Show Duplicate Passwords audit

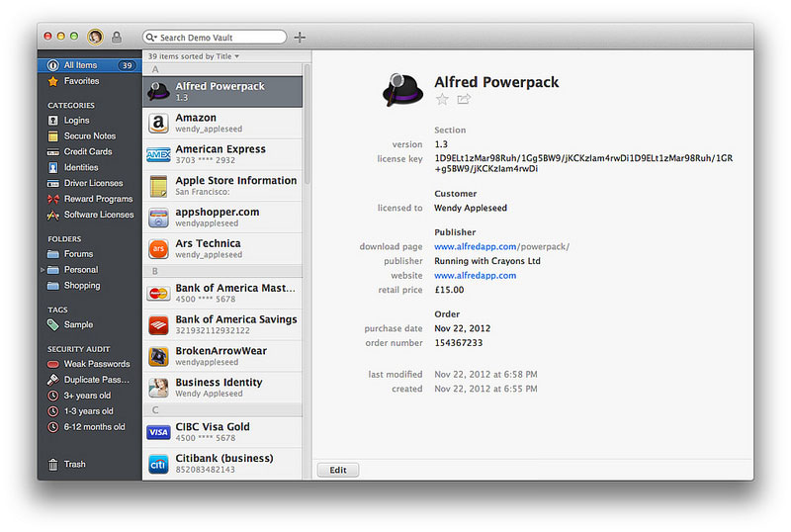click(96, 380)
